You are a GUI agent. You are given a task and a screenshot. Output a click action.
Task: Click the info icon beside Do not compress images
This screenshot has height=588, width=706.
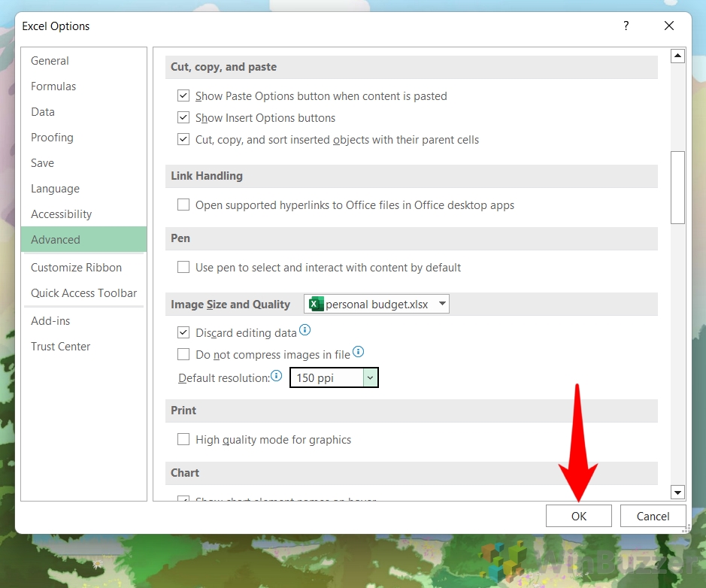[358, 352]
